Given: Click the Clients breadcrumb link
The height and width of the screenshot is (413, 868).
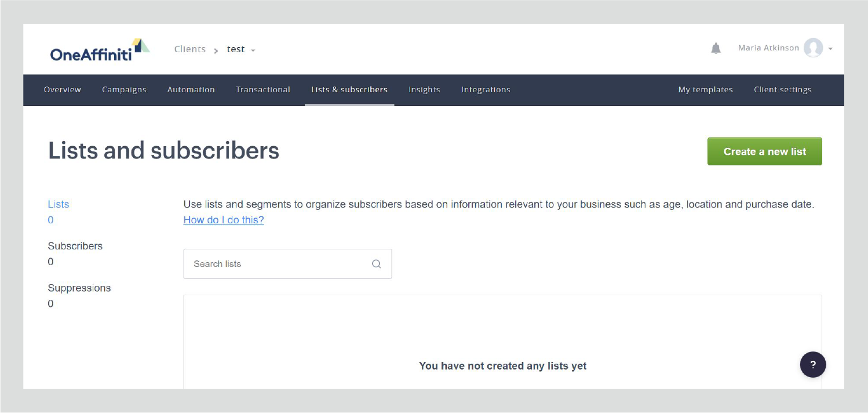Looking at the screenshot, I should pyautogui.click(x=190, y=49).
